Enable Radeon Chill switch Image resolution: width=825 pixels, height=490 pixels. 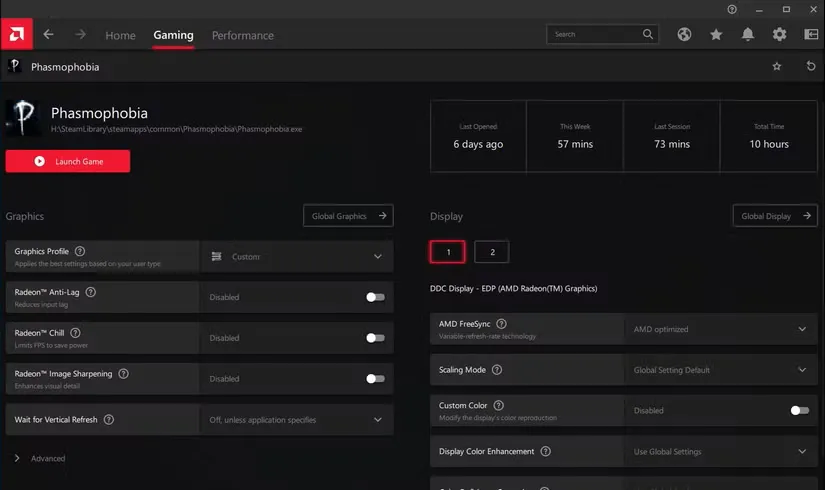375,338
